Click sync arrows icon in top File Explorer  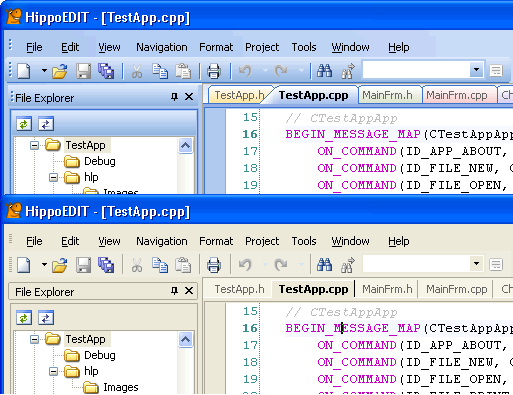pyautogui.click(x=46, y=124)
